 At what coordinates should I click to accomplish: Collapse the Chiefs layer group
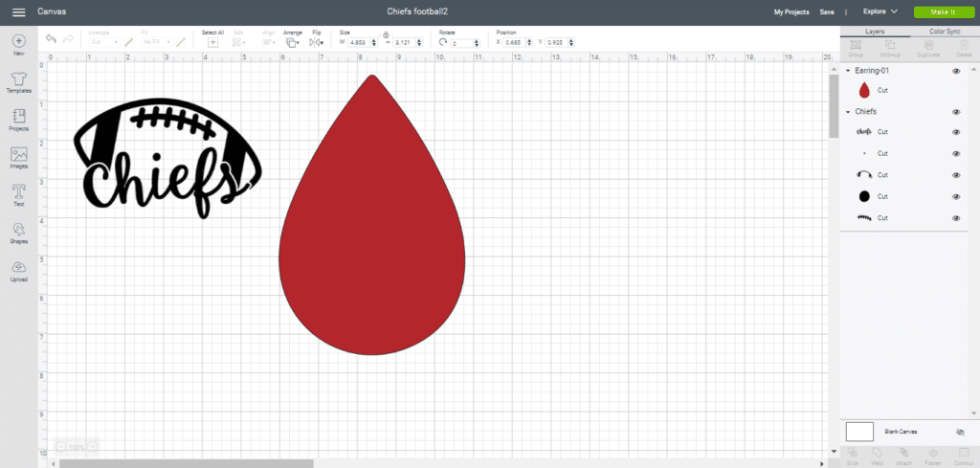click(x=848, y=112)
